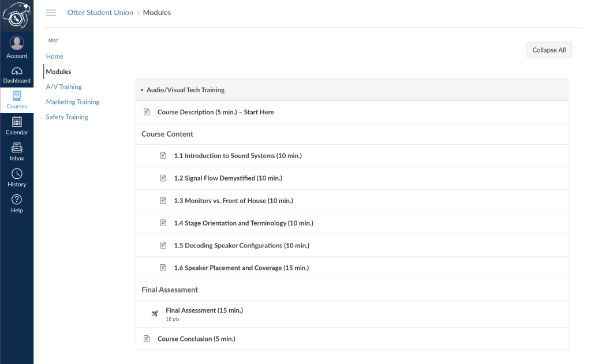Go to Home in course navigation
591x364 pixels.
coord(55,56)
